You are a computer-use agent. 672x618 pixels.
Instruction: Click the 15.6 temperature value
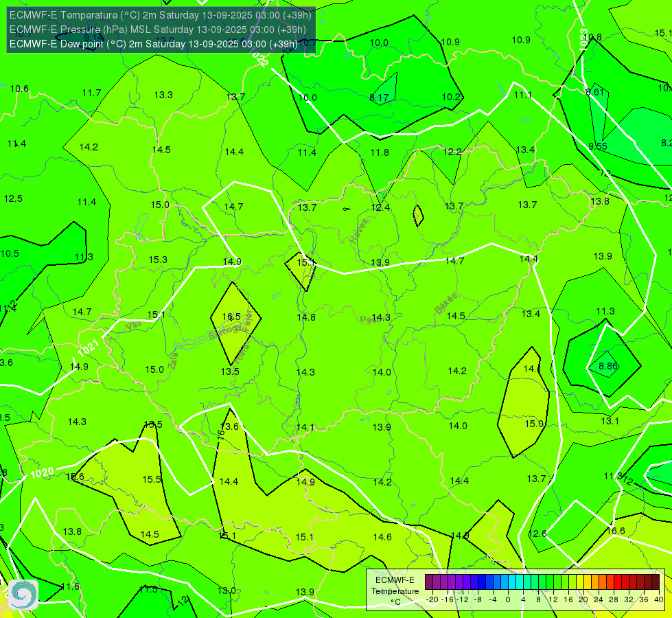[x=75, y=477]
